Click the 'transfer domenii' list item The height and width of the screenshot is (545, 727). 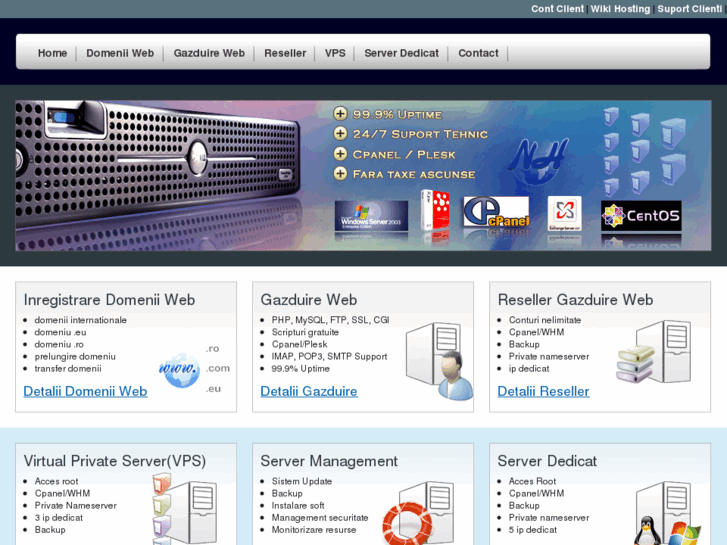[x=68, y=369]
